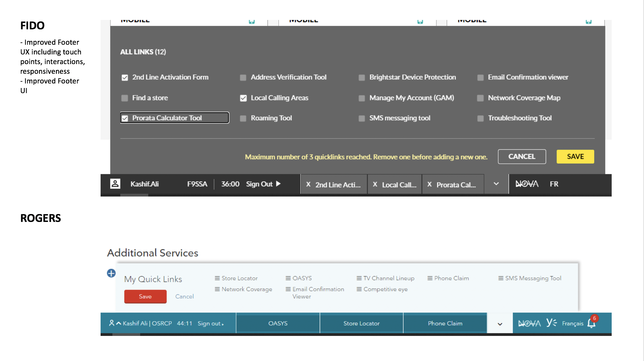Remove 2nd Line Acti... quicklink with X
Screen dimensions: 644x361
coord(308,184)
